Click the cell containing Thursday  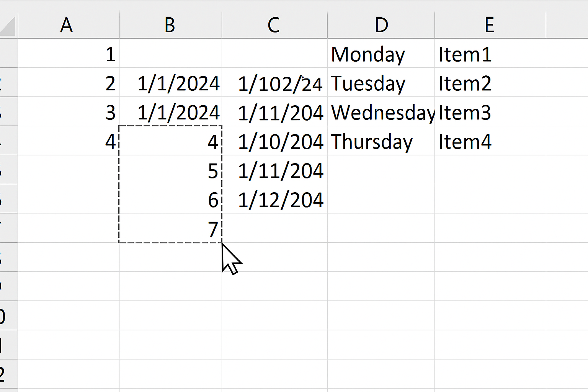point(381,140)
